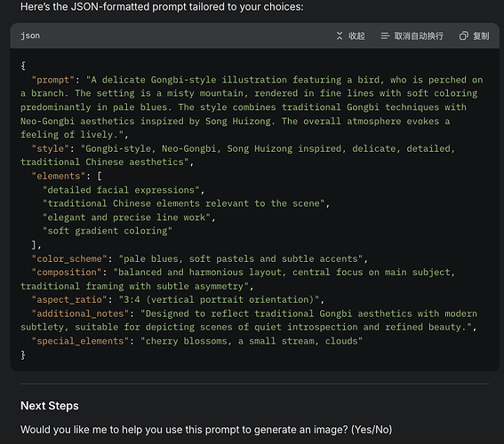Click the Next Steps heading
Viewport: 504px width, 444px height.
coord(50,406)
